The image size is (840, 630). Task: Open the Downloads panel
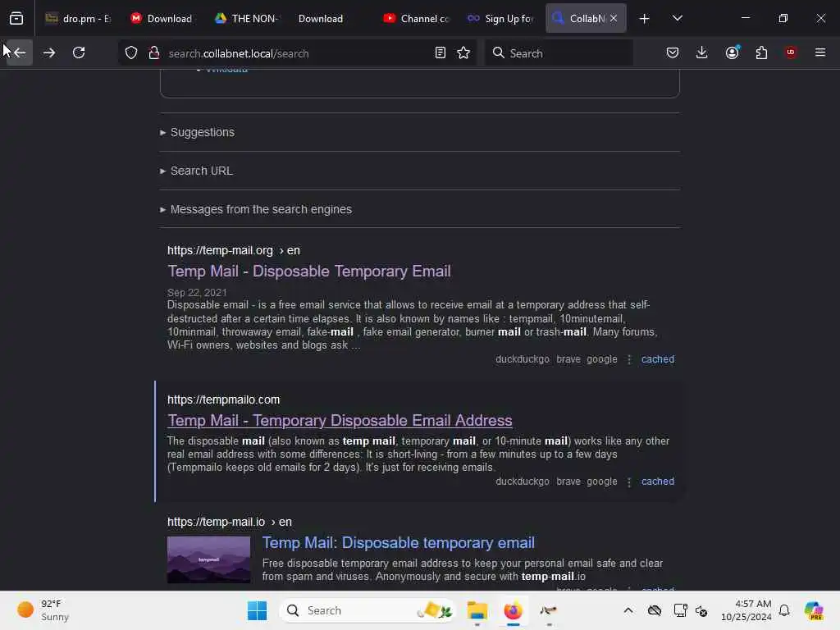click(x=702, y=52)
